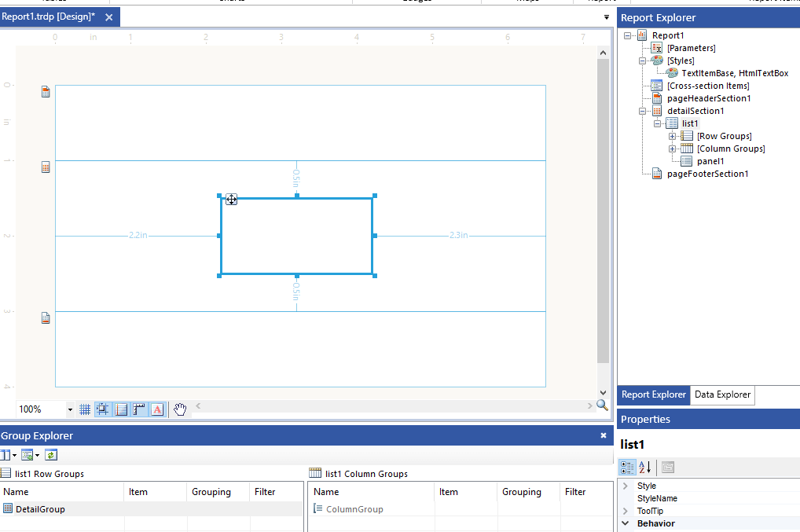Image resolution: width=800 pixels, height=532 pixels.
Task: Collapse the Behavior category in Properties
Action: click(626, 523)
